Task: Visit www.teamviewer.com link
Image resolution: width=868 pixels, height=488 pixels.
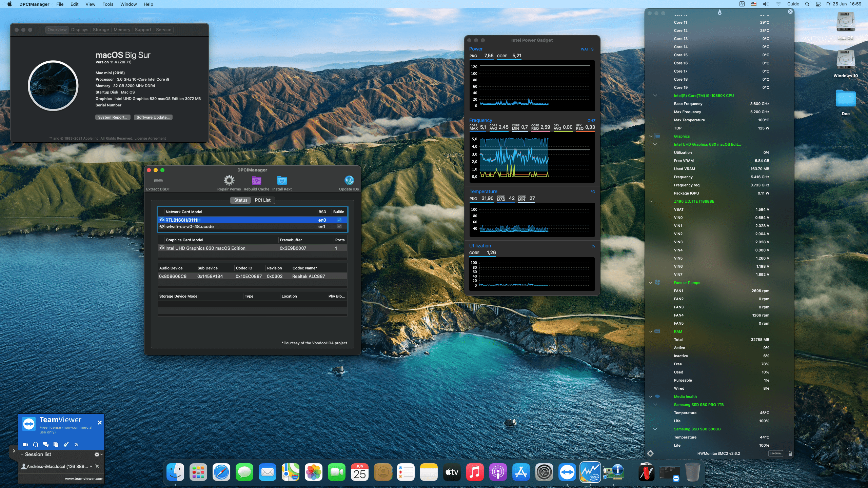Action: click(x=84, y=479)
